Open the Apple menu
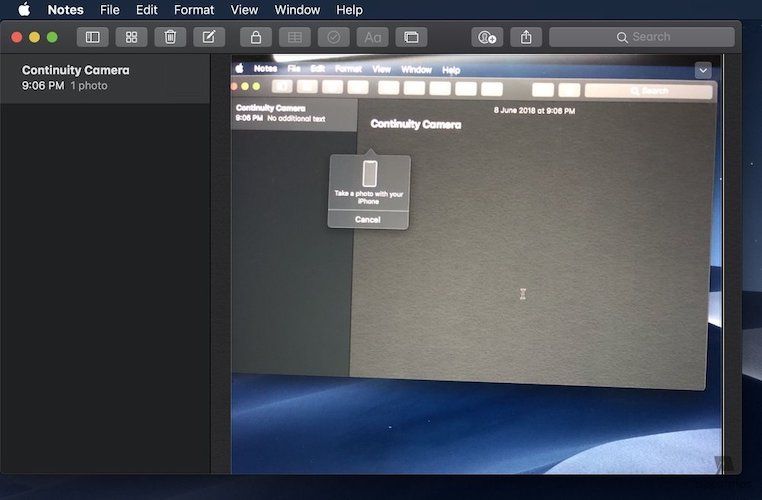Image resolution: width=762 pixels, height=500 pixels. tap(24, 10)
